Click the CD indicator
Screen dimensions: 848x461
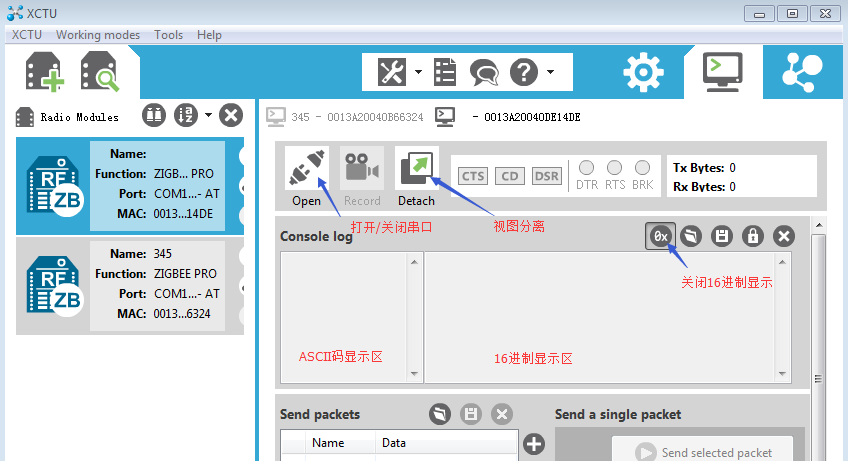point(509,176)
